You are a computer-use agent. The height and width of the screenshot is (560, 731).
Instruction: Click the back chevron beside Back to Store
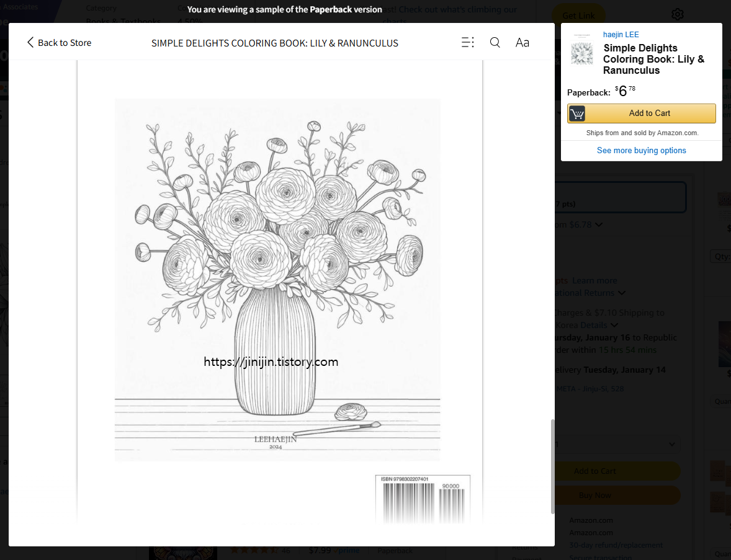tap(29, 42)
